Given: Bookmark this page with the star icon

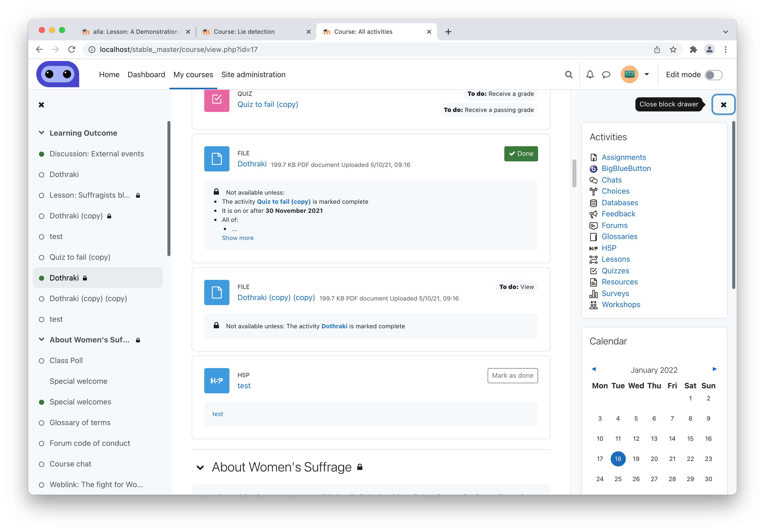Looking at the screenshot, I should point(673,49).
